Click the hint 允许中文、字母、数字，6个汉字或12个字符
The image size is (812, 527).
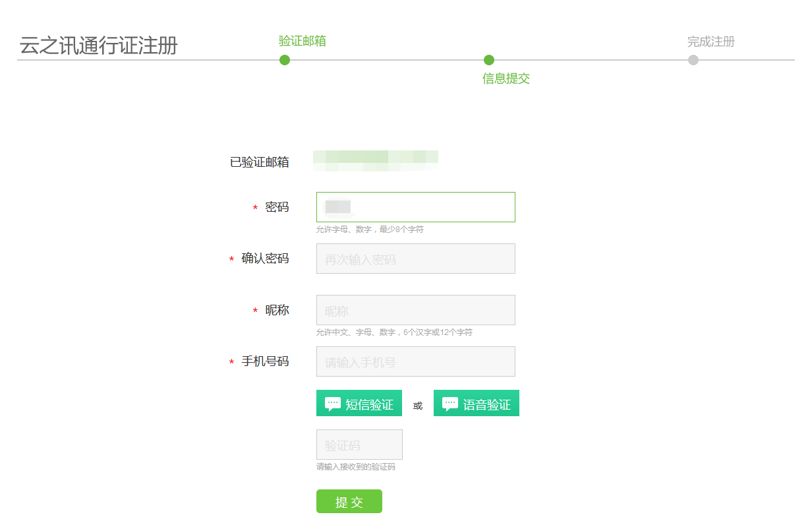(x=394, y=332)
